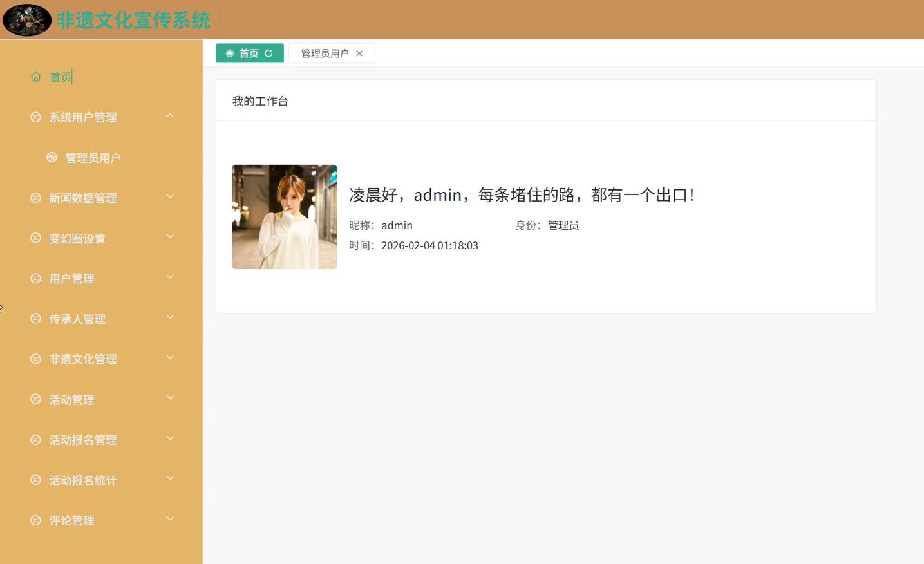Expand the 新闻数据管理 chevron
This screenshot has height=564, width=924.
170,196
